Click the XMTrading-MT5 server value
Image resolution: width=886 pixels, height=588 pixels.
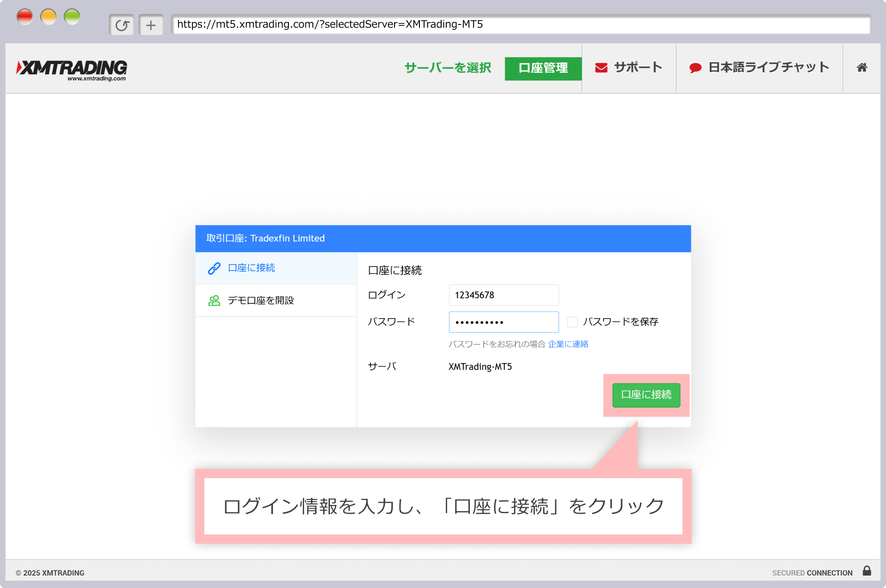click(480, 366)
